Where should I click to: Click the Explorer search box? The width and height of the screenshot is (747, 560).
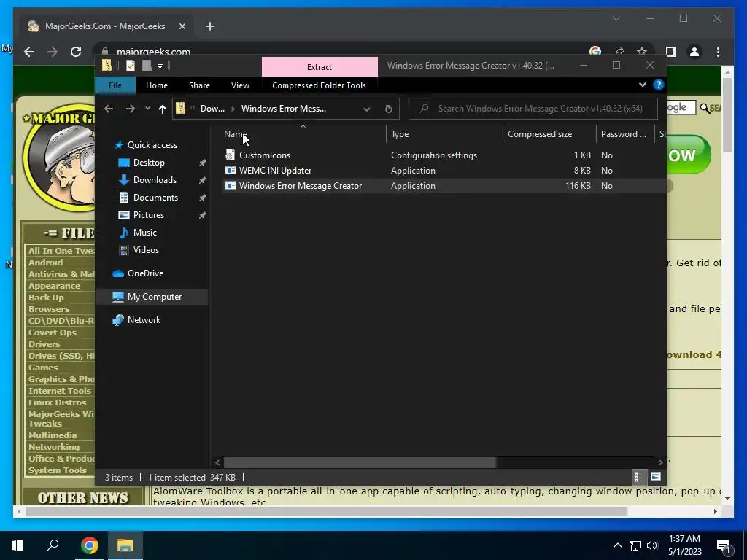click(x=533, y=109)
